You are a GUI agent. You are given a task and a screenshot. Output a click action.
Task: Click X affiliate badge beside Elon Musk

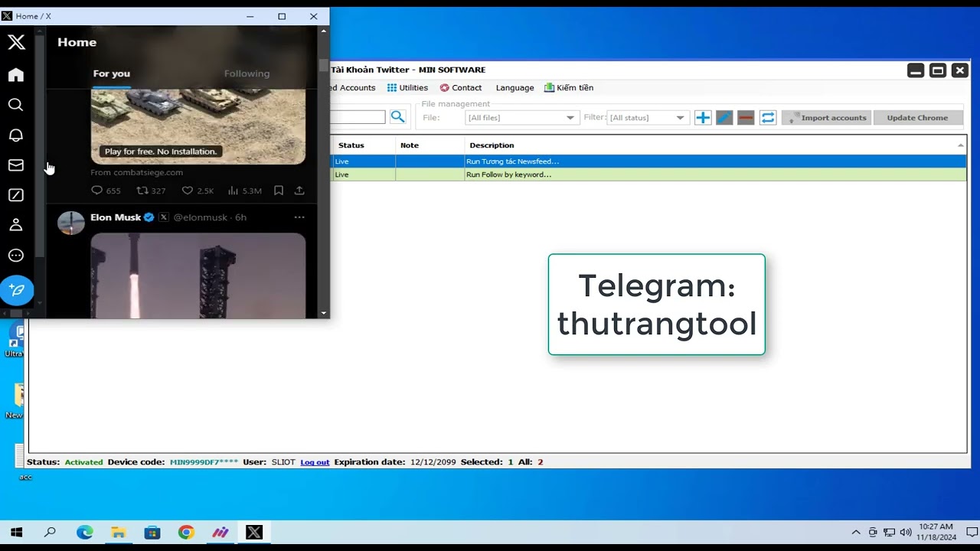pos(163,217)
